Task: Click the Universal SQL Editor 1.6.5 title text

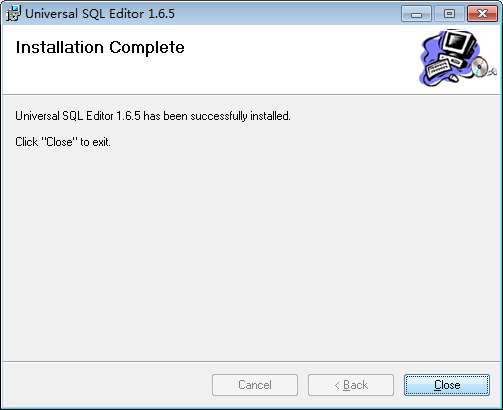Action: [100, 14]
